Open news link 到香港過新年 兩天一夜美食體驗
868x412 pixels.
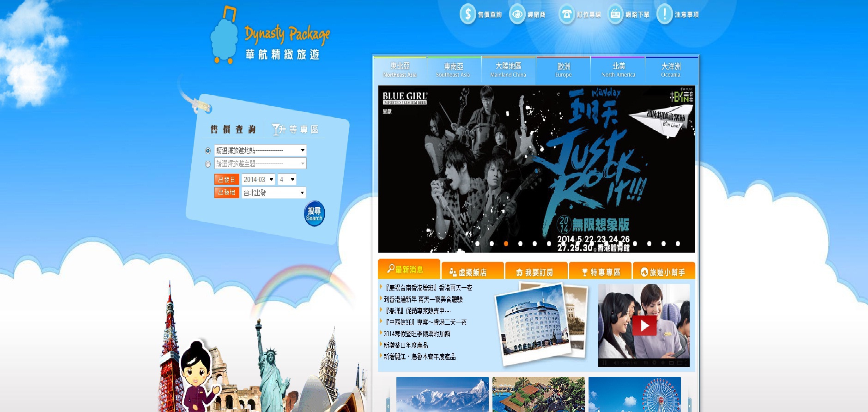tap(423, 299)
